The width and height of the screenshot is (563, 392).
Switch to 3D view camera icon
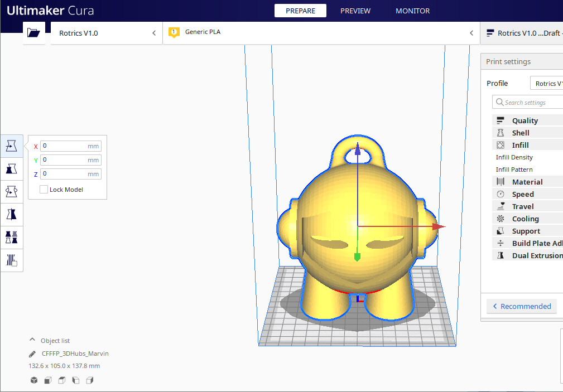click(x=34, y=380)
